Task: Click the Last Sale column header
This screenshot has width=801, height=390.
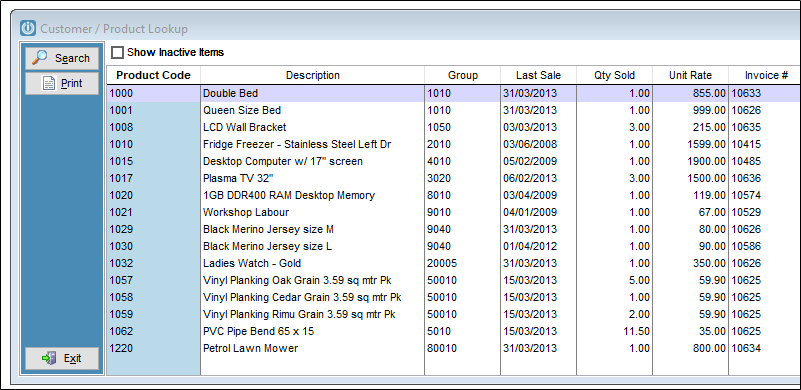Action: click(538, 75)
